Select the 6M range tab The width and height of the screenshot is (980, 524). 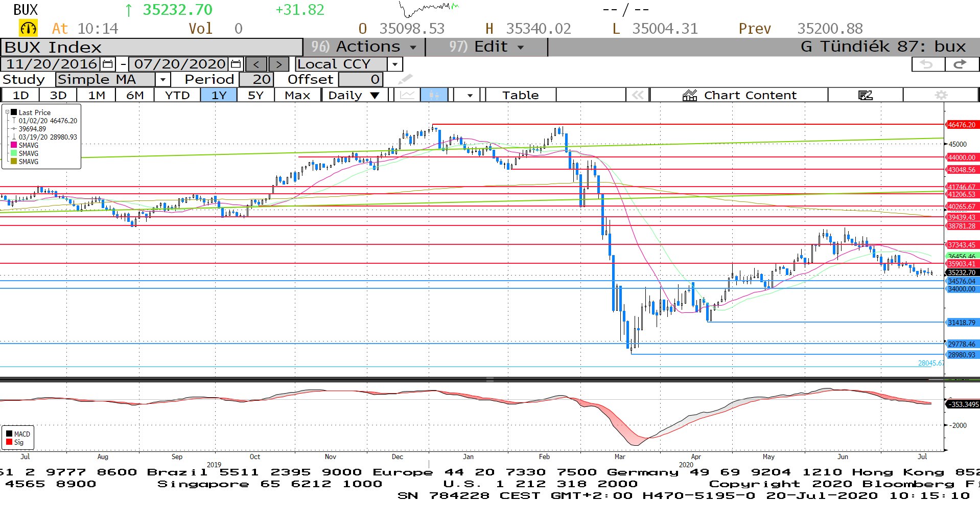135,95
